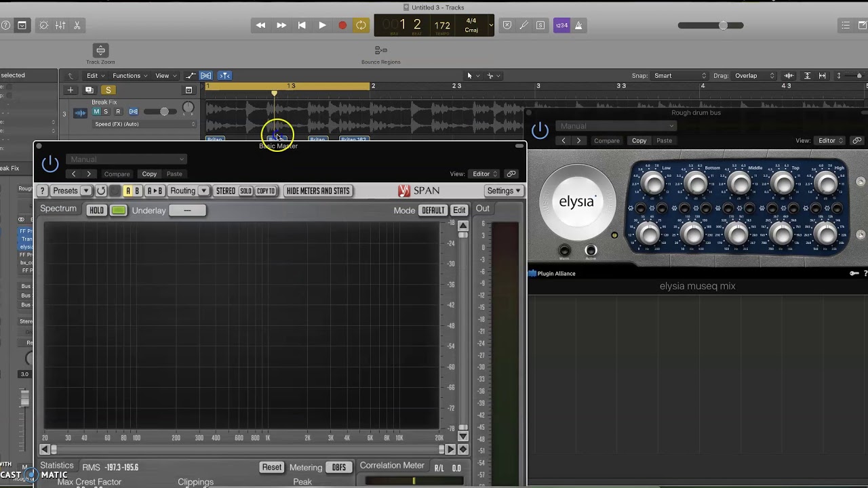Click HIDE METERS AND STATS in SPAN

click(318, 191)
